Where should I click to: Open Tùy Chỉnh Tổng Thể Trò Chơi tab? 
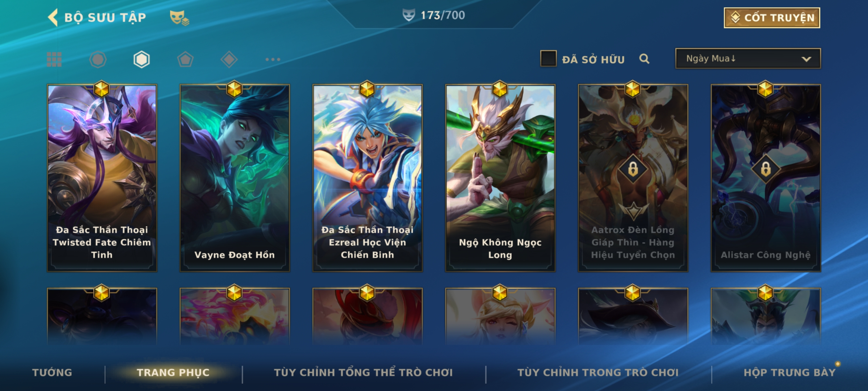[x=363, y=373]
